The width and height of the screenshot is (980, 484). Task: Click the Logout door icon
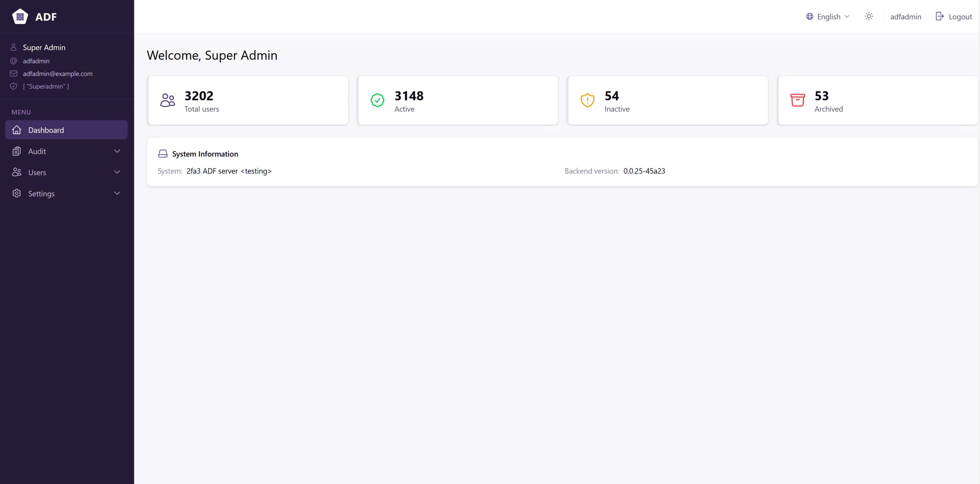point(939,16)
